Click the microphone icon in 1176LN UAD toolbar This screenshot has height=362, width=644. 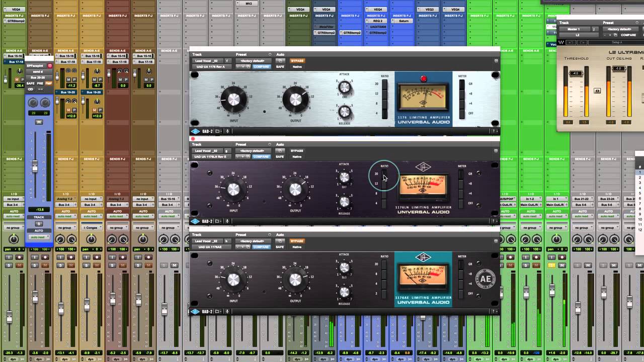(227, 221)
